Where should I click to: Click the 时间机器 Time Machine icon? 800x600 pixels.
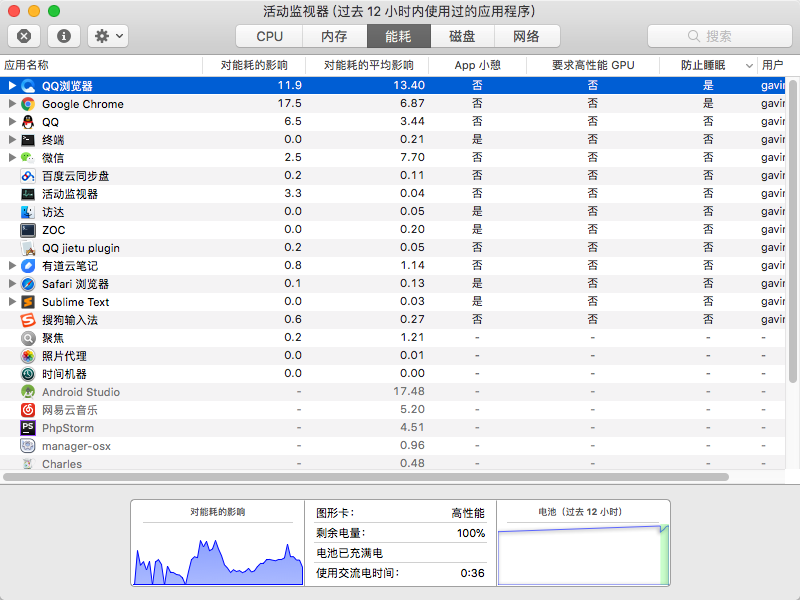pos(28,374)
